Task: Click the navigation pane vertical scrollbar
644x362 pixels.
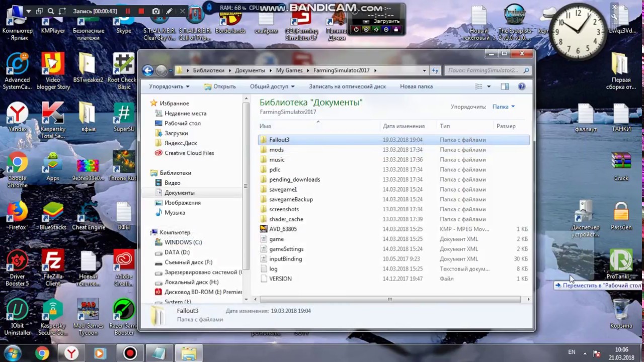Action: click(x=246, y=186)
